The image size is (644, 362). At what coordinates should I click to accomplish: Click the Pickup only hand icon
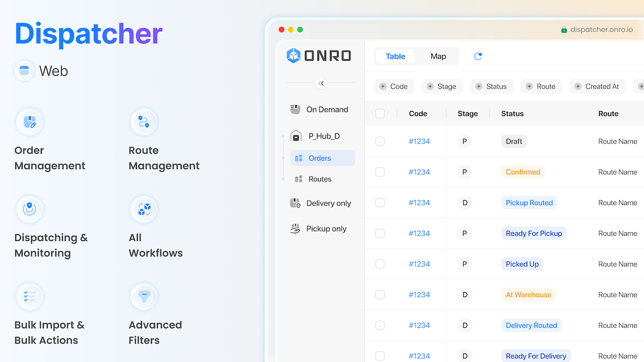point(295,228)
